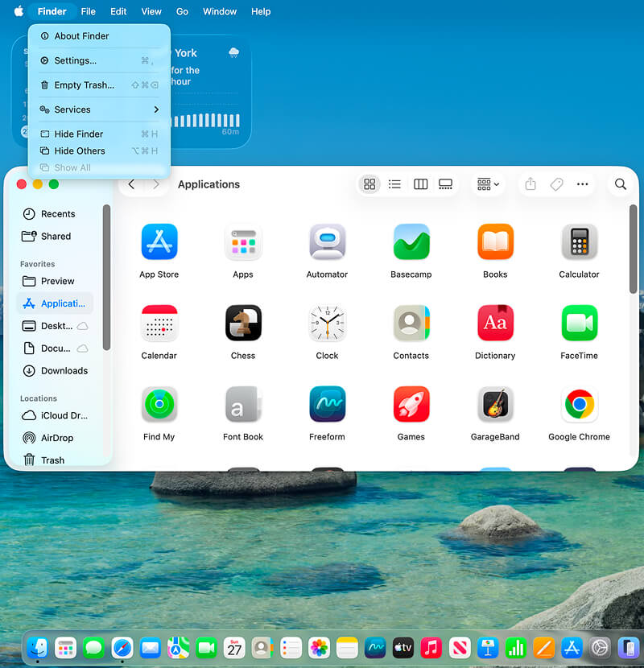Select Shared in the sidebar
The height and width of the screenshot is (668, 644).
[x=55, y=236]
